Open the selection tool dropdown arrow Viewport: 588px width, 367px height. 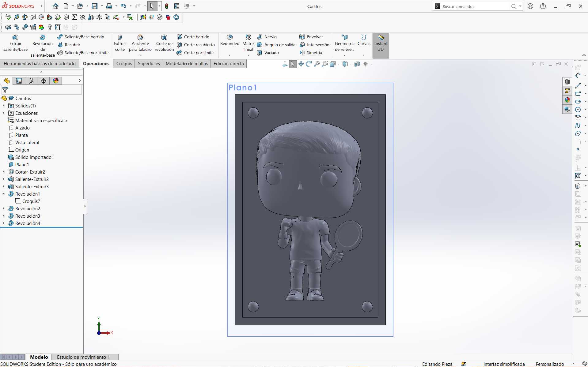(159, 6)
